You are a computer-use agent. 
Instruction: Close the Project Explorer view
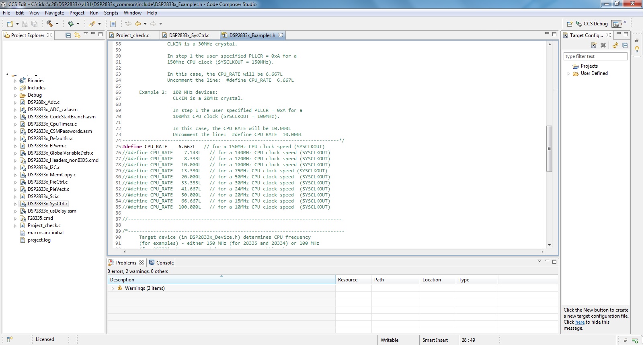pos(49,35)
